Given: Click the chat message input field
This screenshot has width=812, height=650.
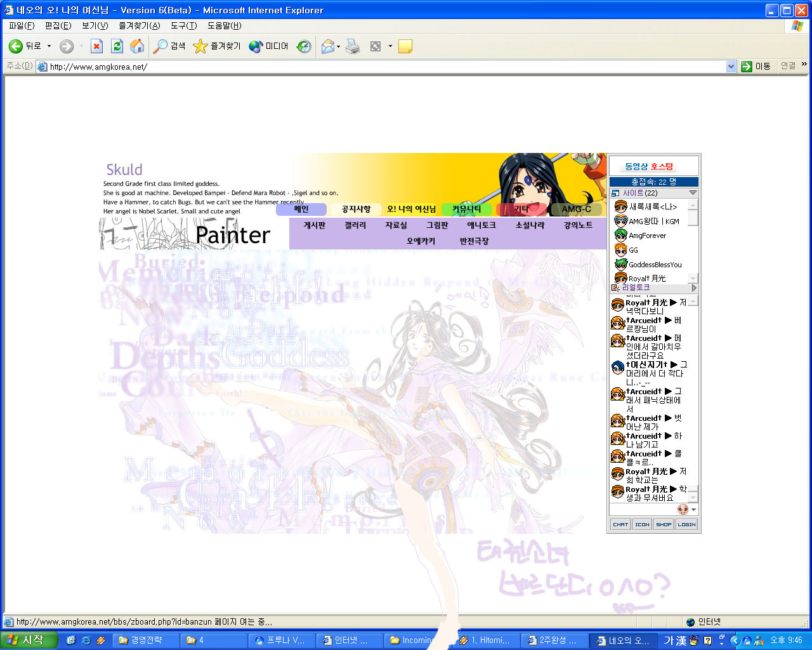Looking at the screenshot, I should [642, 510].
